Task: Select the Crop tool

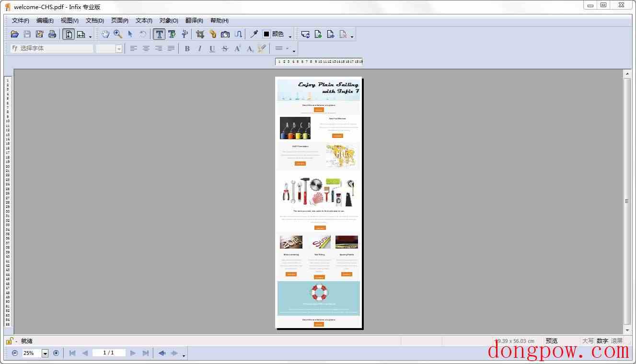Action: pos(200,34)
